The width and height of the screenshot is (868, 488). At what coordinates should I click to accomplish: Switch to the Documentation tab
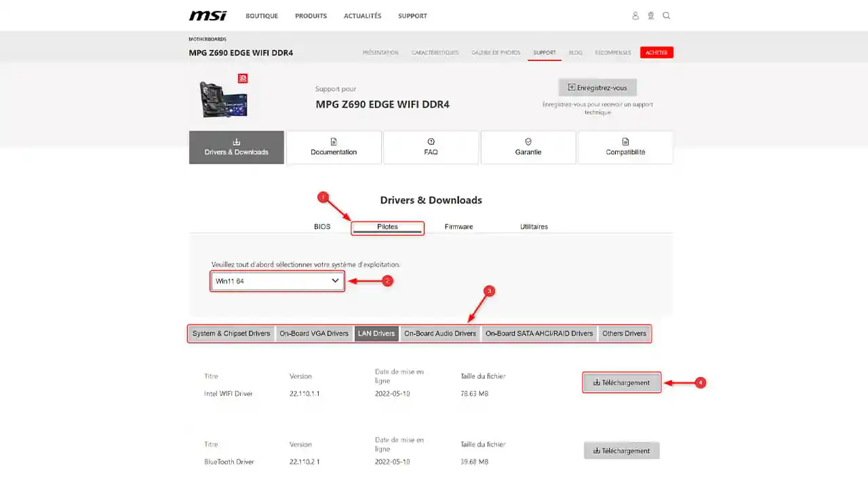pyautogui.click(x=334, y=147)
